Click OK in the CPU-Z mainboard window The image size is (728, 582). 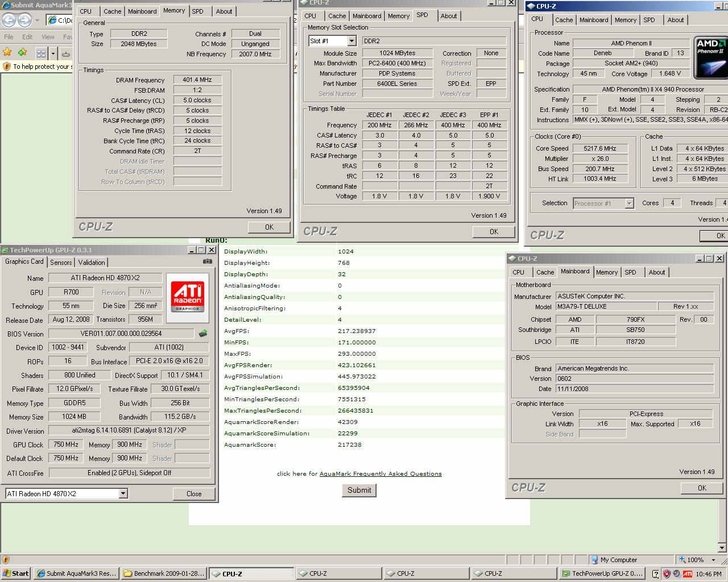point(702,488)
